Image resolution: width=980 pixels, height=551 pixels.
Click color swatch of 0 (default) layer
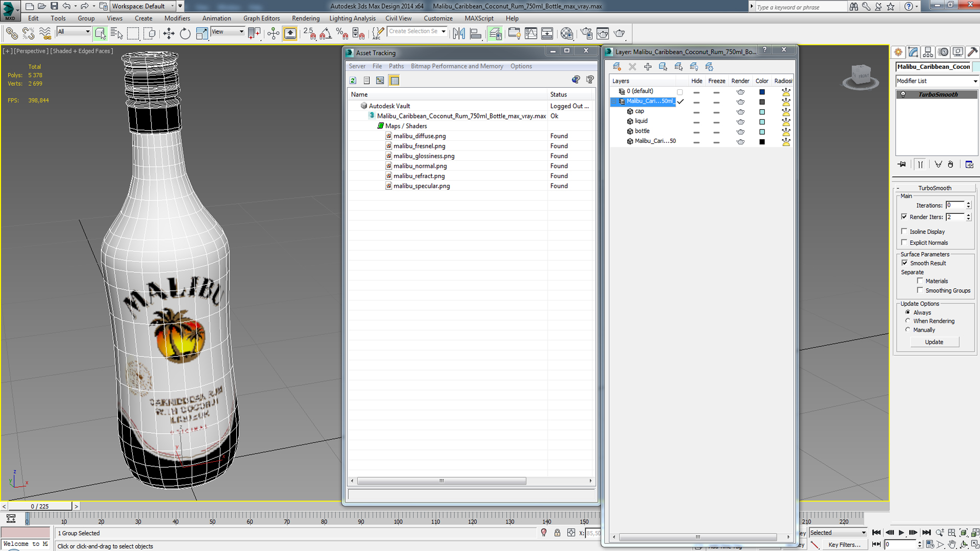(x=762, y=92)
